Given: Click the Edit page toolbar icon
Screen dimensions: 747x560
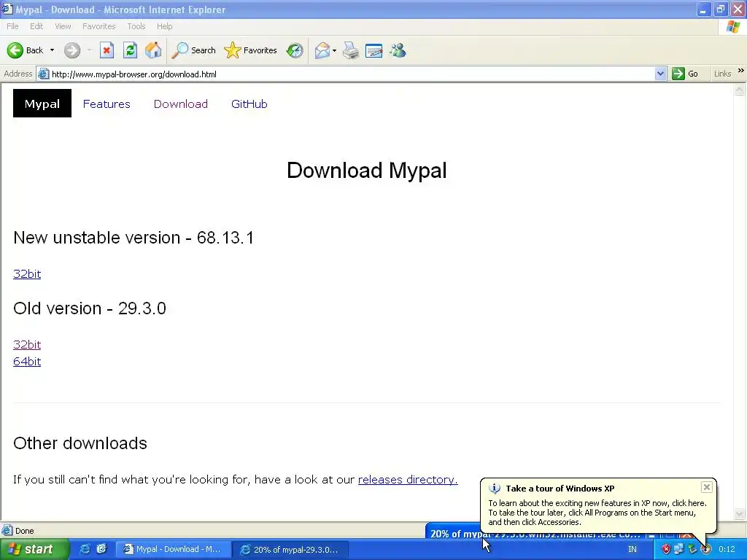Looking at the screenshot, I should [x=374, y=50].
